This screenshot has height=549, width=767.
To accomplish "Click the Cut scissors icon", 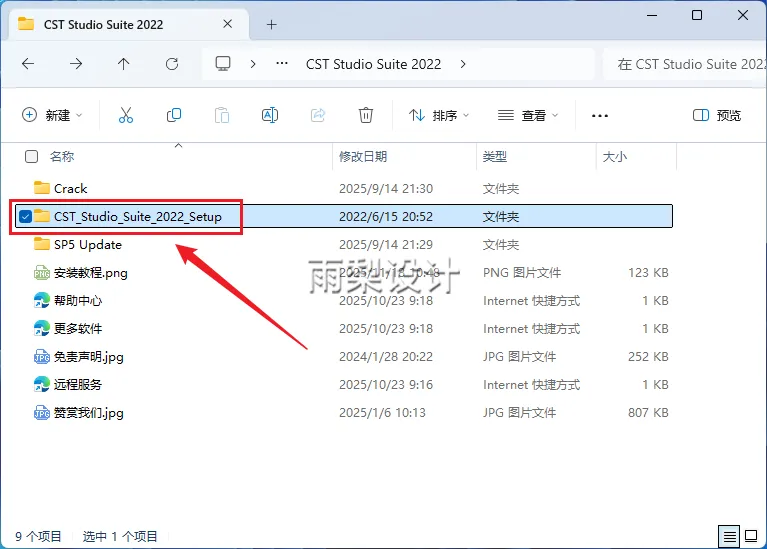I will [x=126, y=115].
